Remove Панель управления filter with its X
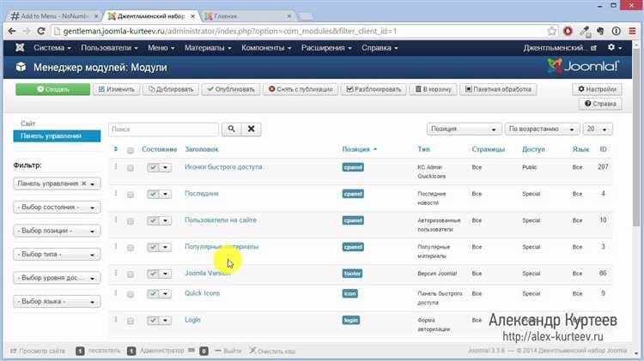This screenshot has width=644, height=361. (x=84, y=184)
